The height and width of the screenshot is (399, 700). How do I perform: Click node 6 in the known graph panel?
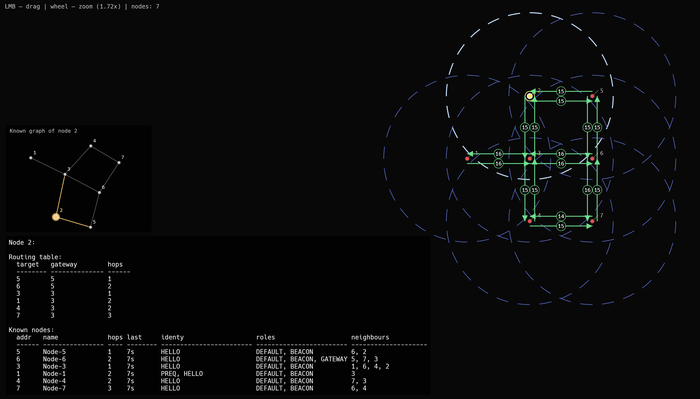pos(99,192)
